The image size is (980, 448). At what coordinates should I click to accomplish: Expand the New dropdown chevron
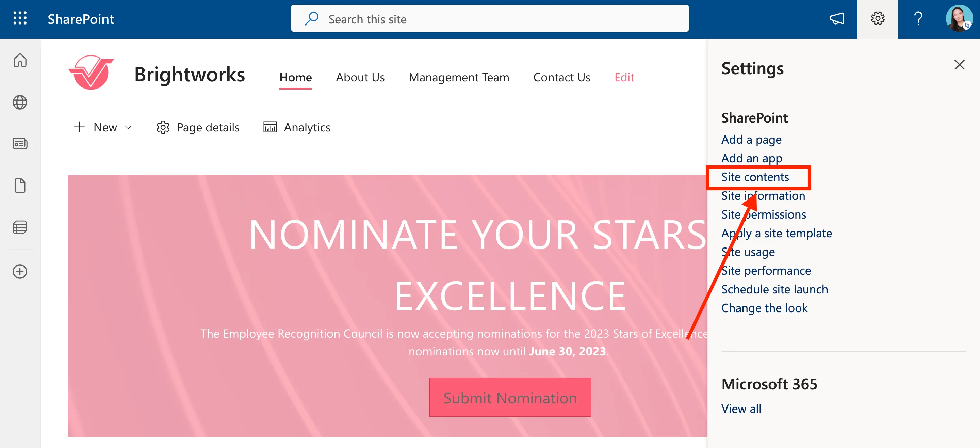tap(128, 127)
